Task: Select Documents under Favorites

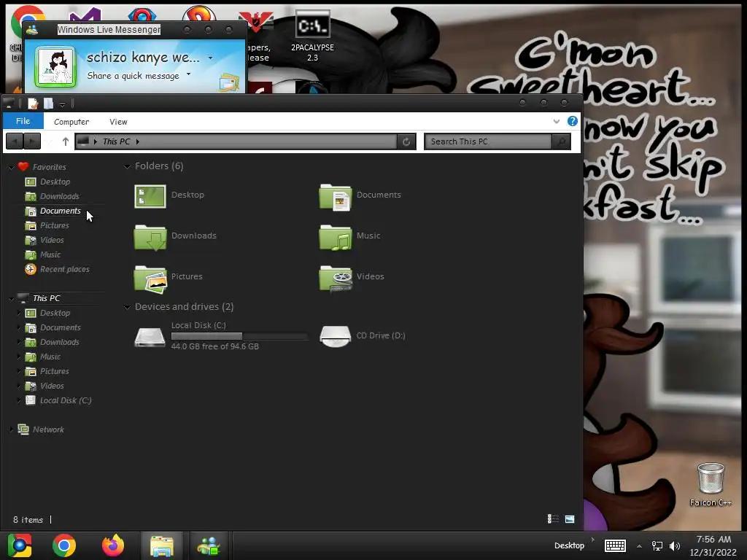Action: (60, 211)
